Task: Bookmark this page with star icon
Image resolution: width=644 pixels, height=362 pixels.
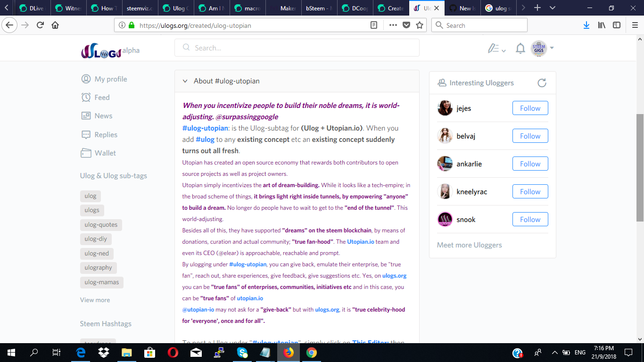Action: click(x=420, y=25)
